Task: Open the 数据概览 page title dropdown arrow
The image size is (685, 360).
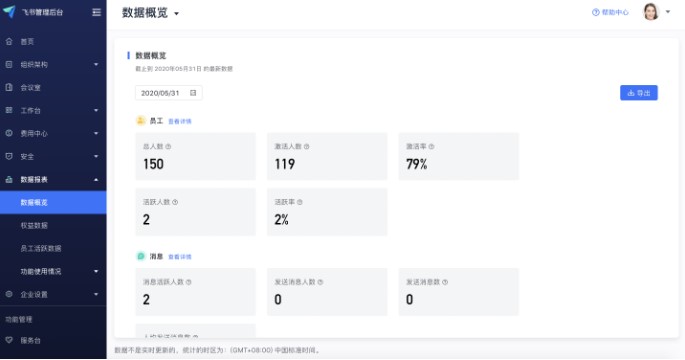Action: pyautogui.click(x=176, y=14)
